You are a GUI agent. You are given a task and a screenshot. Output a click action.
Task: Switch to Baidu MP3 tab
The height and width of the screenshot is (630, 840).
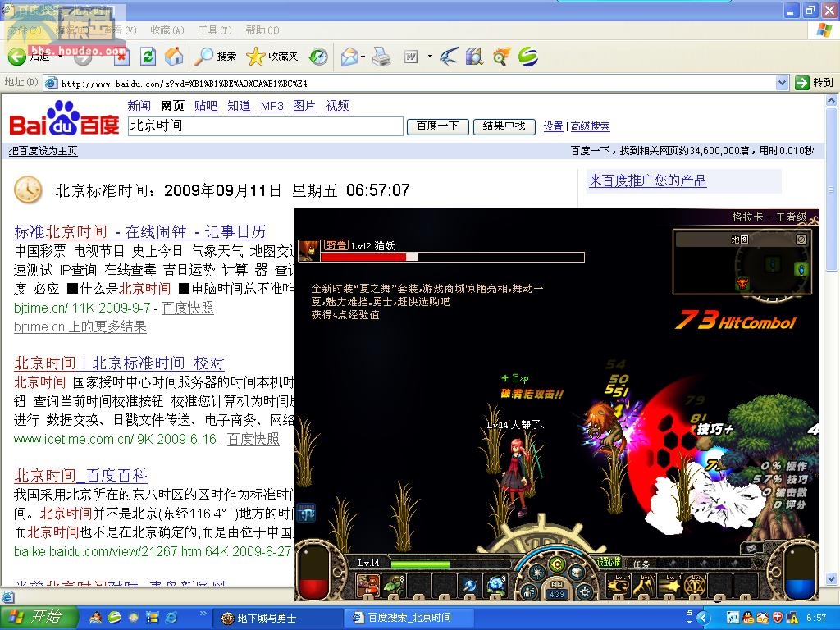point(272,106)
